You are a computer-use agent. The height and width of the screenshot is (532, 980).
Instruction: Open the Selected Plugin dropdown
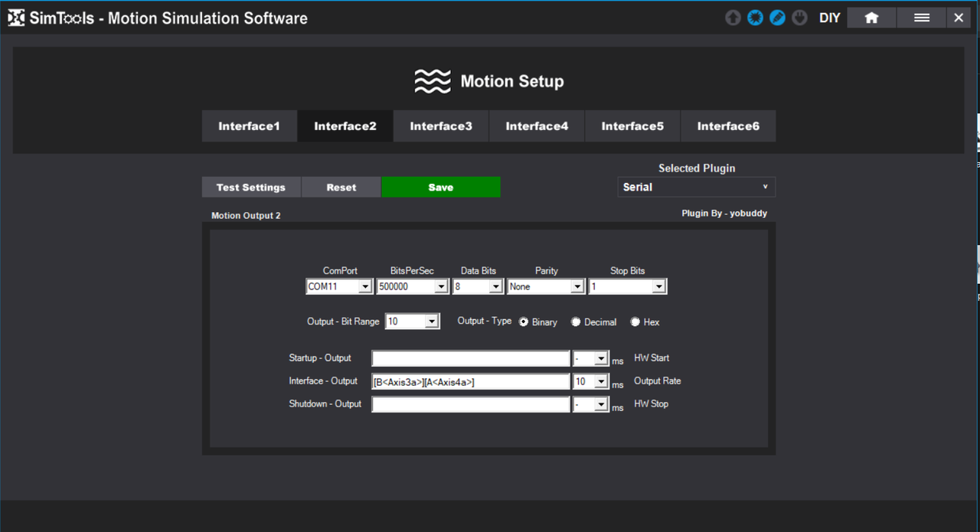[x=696, y=187]
